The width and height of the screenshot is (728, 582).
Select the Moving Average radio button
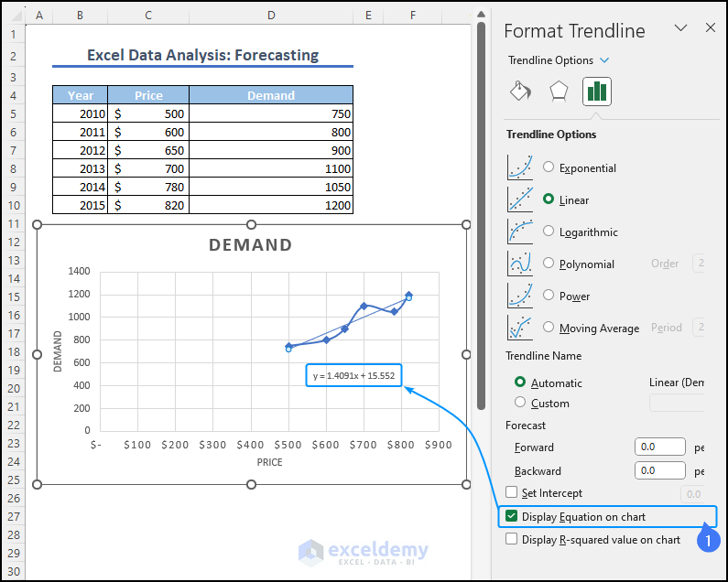coord(549,327)
